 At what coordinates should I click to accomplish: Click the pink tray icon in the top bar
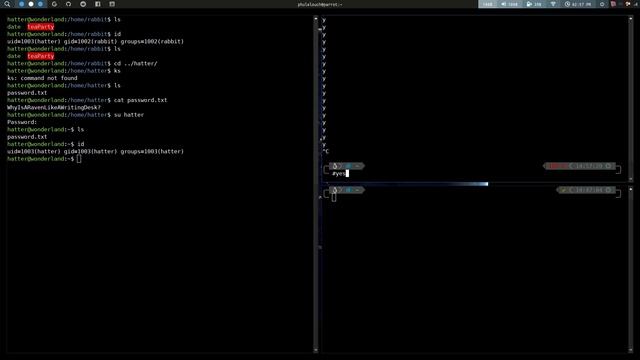tap(613, 4)
